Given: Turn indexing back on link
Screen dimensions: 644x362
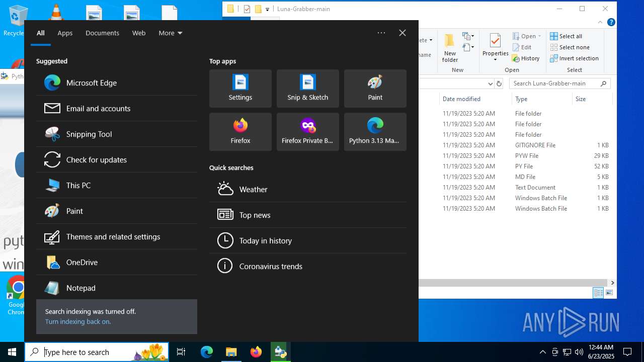Looking at the screenshot, I should (x=78, y=322).
